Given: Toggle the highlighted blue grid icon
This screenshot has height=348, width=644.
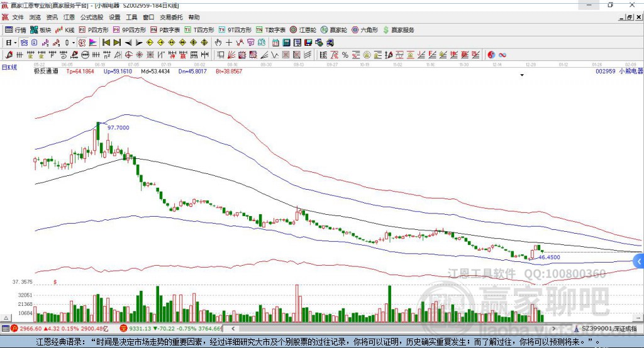Looking at the screenshot, I should point(24,43).
